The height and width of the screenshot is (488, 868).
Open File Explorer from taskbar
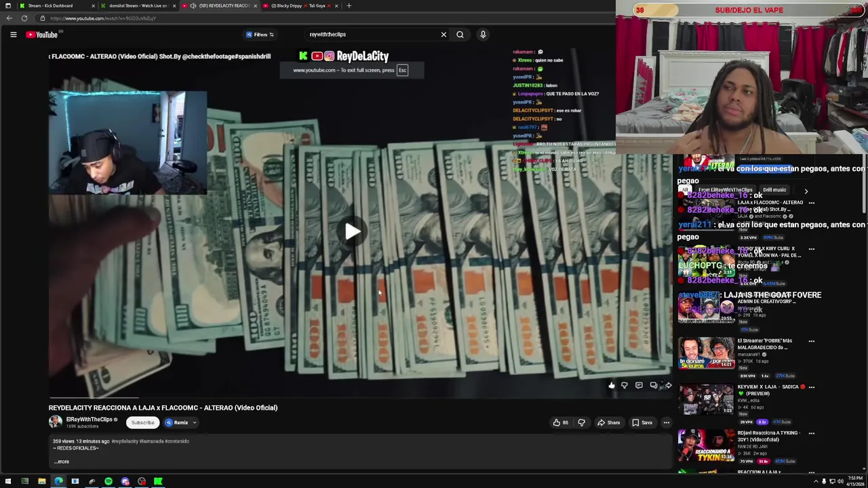41,481
